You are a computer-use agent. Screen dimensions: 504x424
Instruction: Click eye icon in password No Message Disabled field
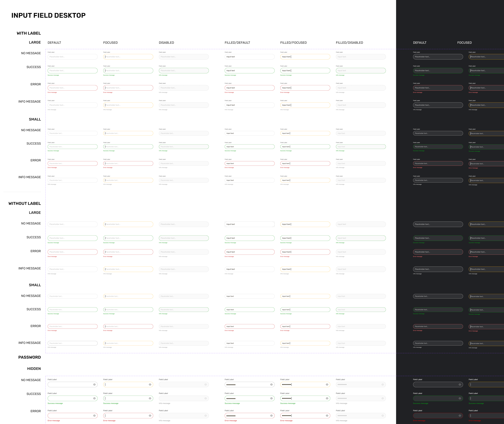[206, 385]
